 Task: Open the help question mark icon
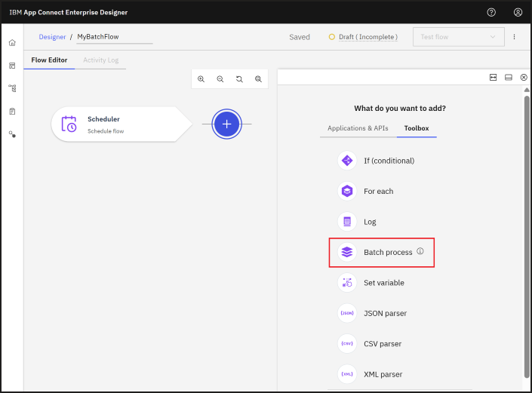coord(491,13)
